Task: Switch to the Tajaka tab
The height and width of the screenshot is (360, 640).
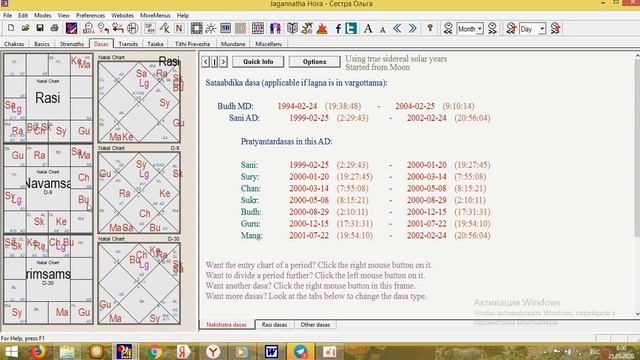Action: [x=155, y=44]
